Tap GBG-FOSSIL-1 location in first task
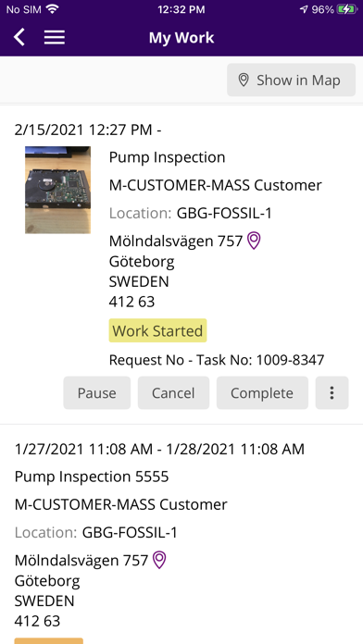363x644 pixels. (224, 214)
